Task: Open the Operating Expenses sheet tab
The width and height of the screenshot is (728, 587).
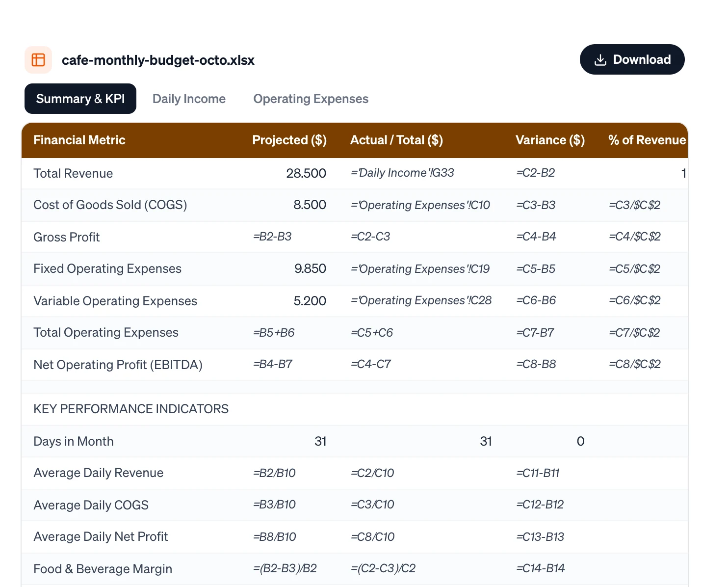Action: (311, 99)
